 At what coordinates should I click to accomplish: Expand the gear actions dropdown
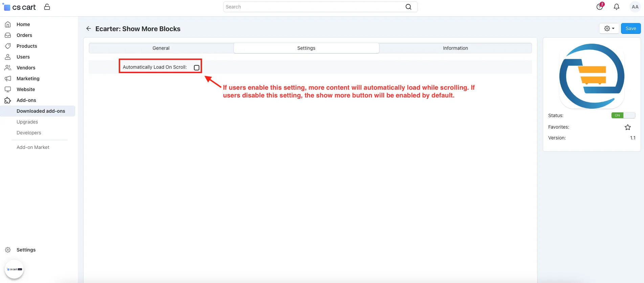(x=609, y=28)
